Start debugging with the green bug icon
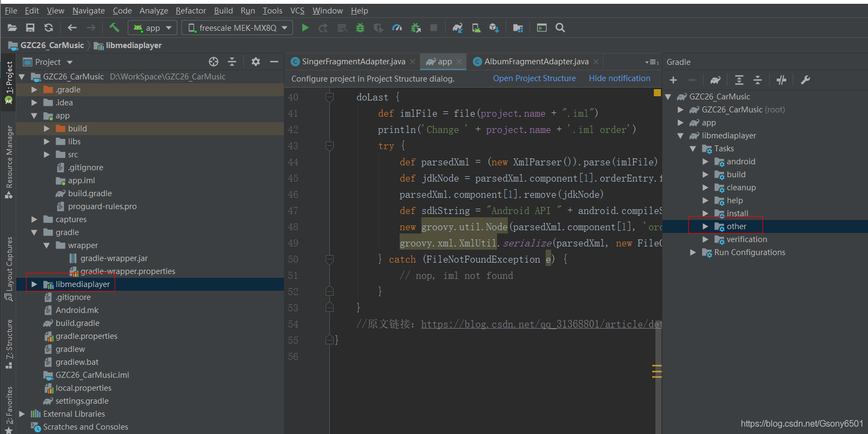Image resolution: width=868 pixels, height=434 pixels. 360,28
